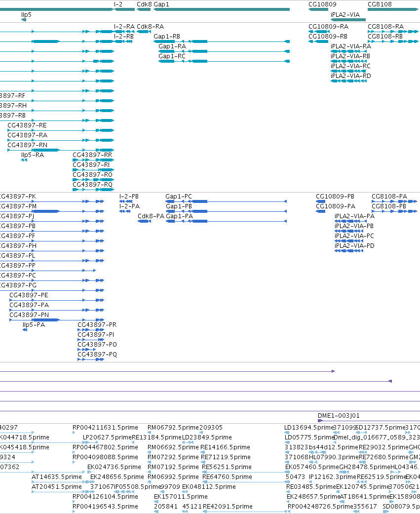This screenshot has width=420, height=514.
Task: Select the Ilp5-PA protein label
Action: 34,325
